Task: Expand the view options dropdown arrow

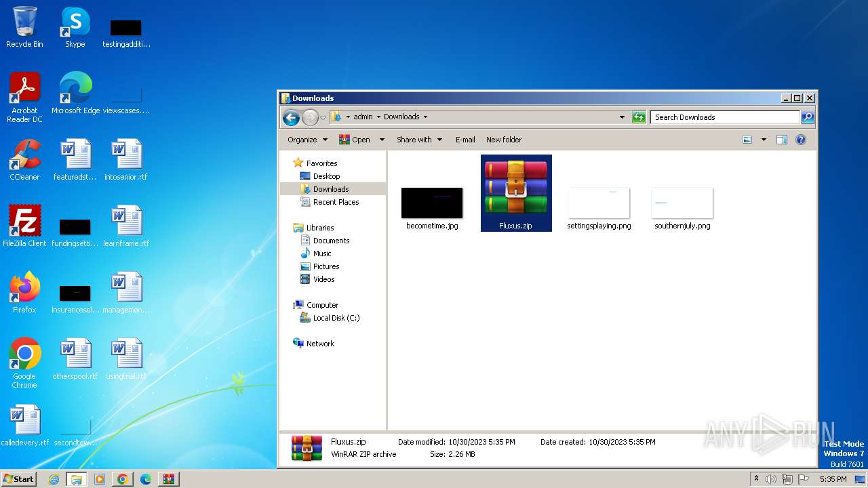Action: pos(764,140)
